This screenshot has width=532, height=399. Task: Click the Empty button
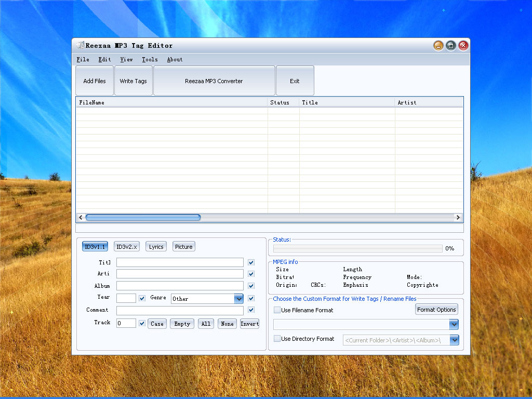[182, 324]
